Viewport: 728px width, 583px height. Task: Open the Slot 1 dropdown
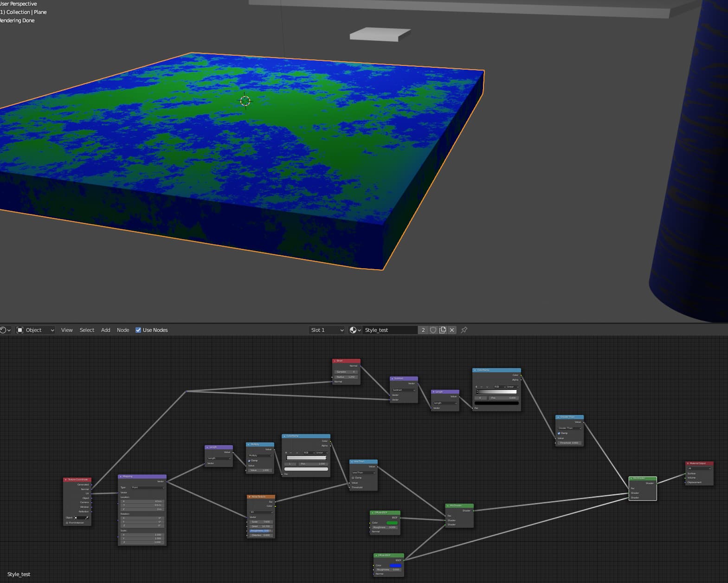point(327,330)
